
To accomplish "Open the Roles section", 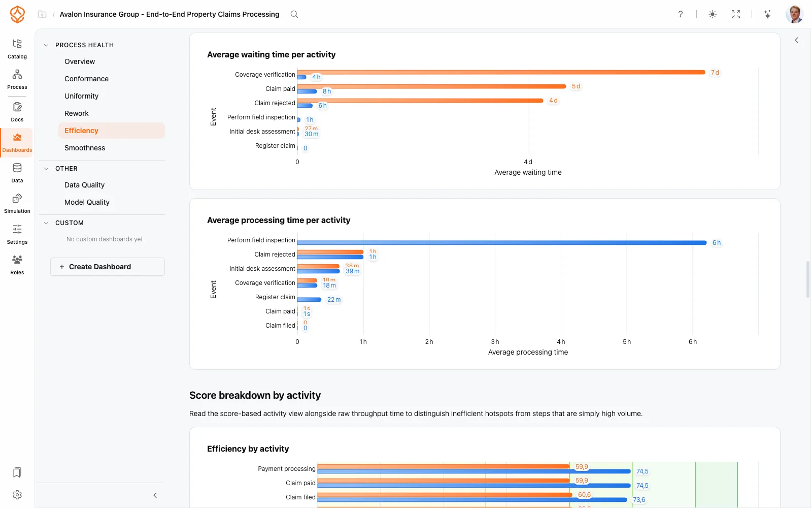I will 17,265.
